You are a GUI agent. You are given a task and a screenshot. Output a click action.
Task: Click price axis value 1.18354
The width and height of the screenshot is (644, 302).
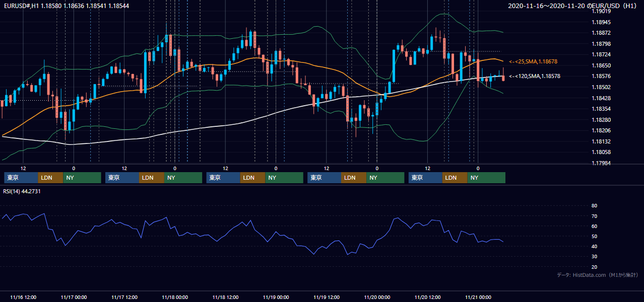pos(601,109)
